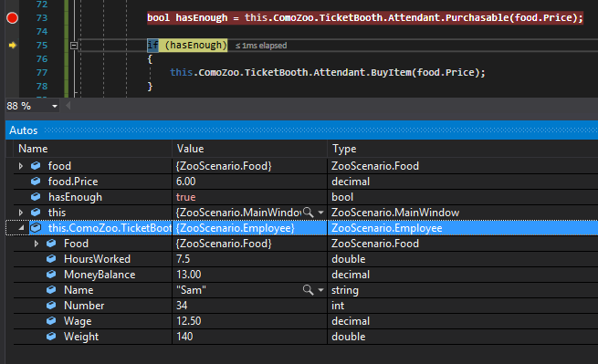This screenshot has width=598, height=364.
Task: Select the {ZooScenario.Employee} value cell
Action: pos(250,228)
